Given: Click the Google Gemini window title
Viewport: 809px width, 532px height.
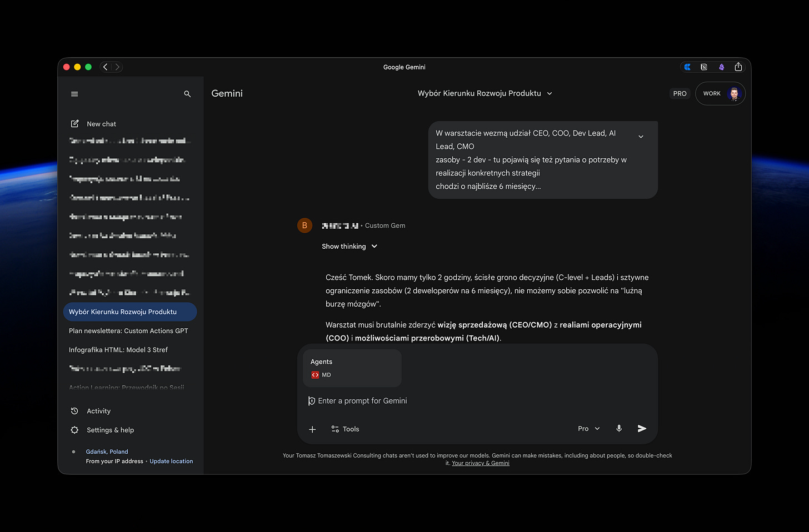Looking at the screenshot, I should [404, 67].
